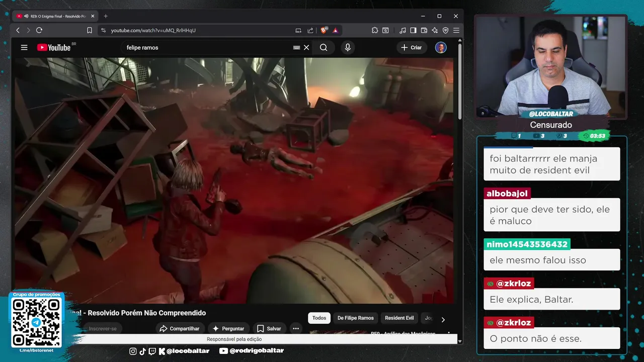Open the browser extensions puzzle icon
Image resolution: width=644 pixels, height=362 pixels.
pos(375,30)
